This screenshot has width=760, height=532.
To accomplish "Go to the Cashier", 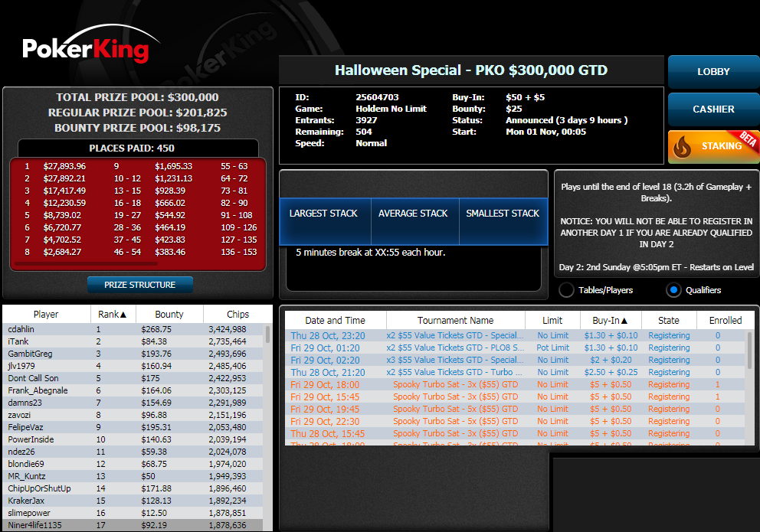I will (713, 109).
